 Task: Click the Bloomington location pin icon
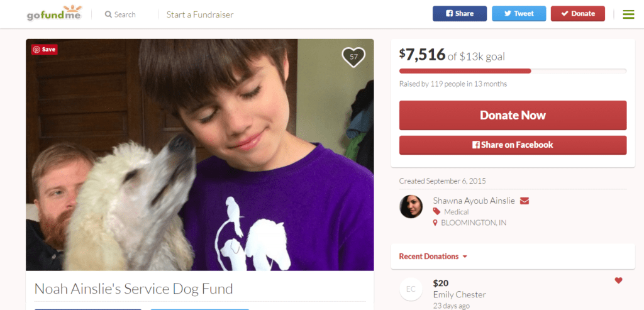pos(436,223)
